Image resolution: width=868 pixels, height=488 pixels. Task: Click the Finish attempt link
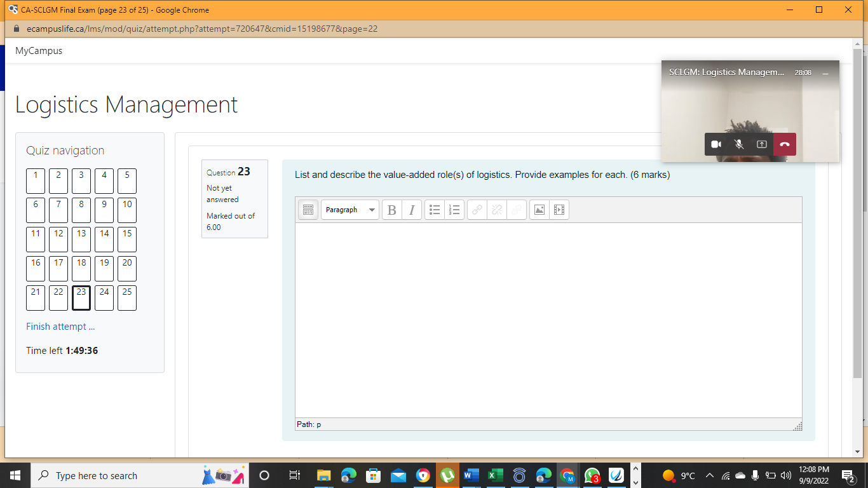pyautogui.click(x=60, y=327)
